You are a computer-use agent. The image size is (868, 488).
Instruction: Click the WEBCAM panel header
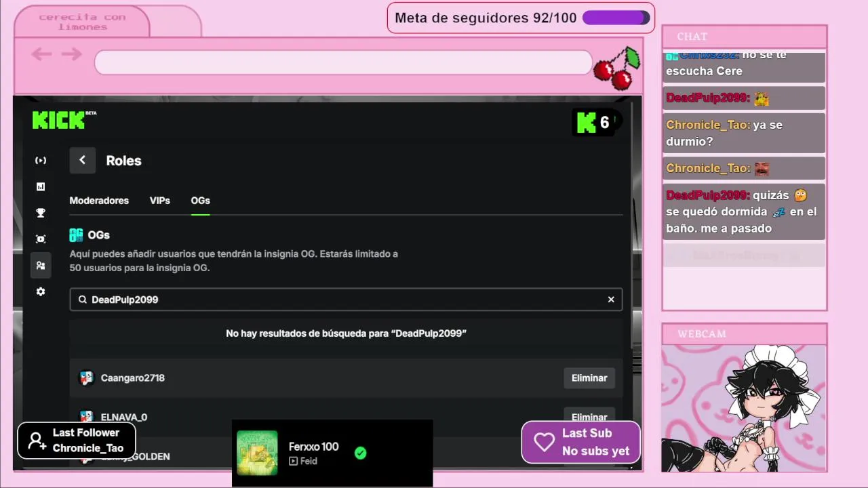coord(745,334)
